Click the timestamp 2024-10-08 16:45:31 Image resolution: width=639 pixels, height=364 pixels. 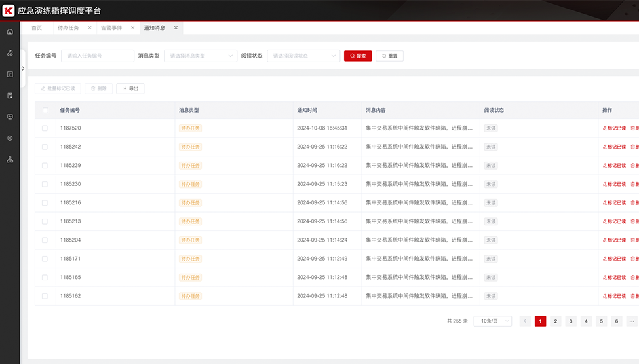click(x=322, y=128)
